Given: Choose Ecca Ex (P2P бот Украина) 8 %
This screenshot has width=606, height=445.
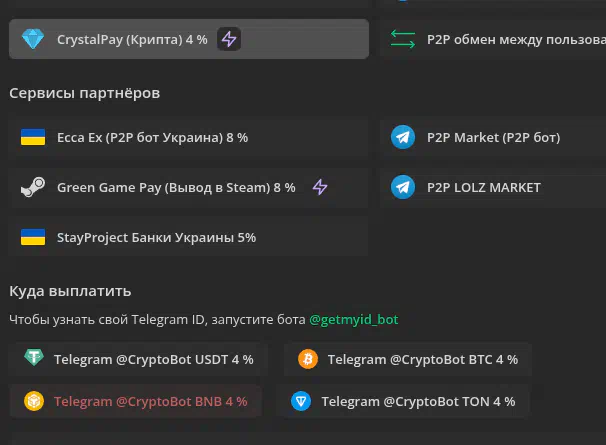Looking at the screenshot, I should click(189, 137).
